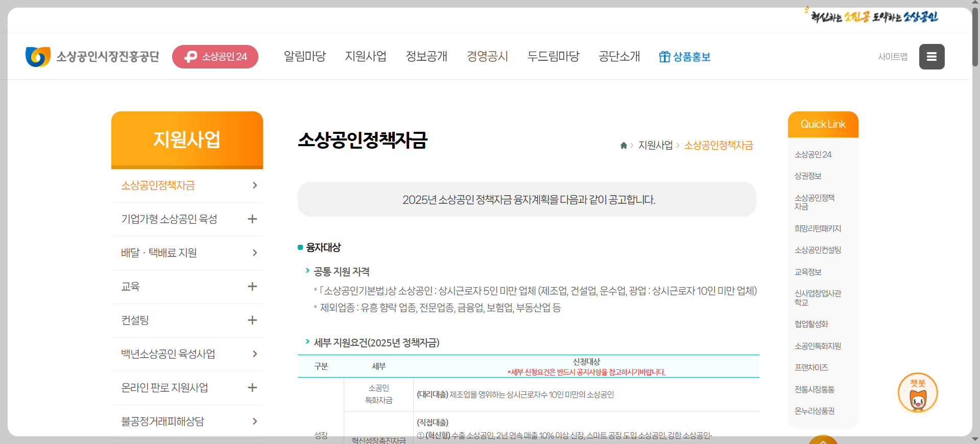Click the 소공인 특화자금 table cell

[378, 394]
